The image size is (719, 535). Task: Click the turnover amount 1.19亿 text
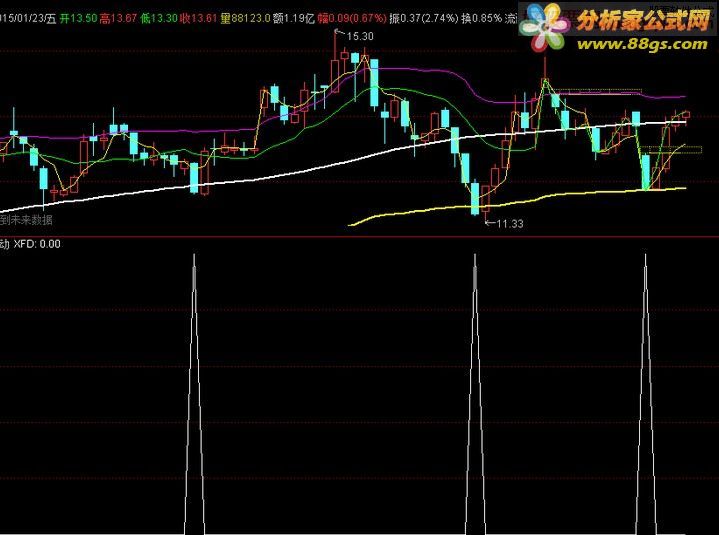click(293, 18)
